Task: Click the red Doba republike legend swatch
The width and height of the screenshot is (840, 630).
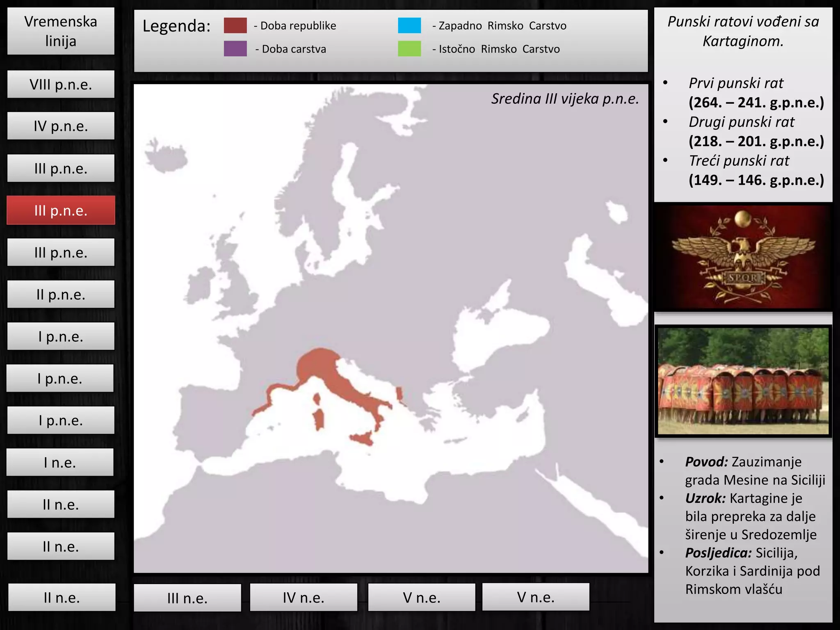Action: [235, 25]
